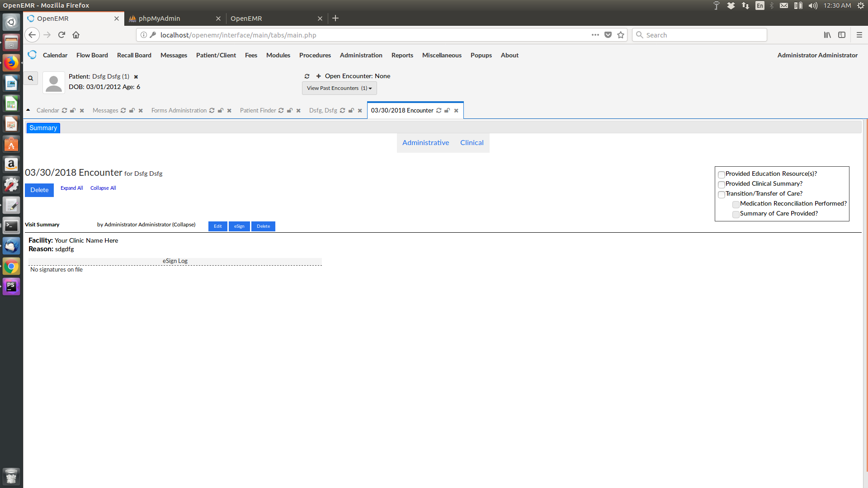This screenshot has width=868, height=488.
Task: Create a new encounter with plus icon
Action: (x=318, y=76)
